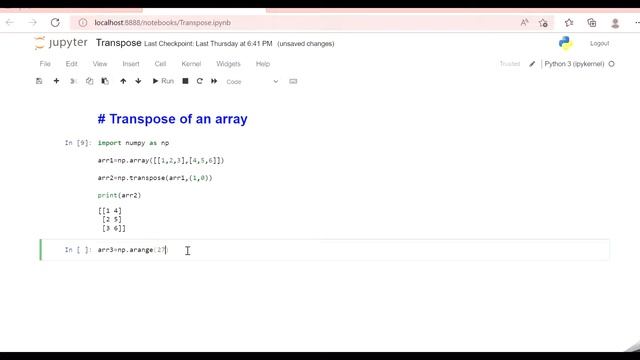Click the 'In [9]:' cell prompt
Screen dimensions: 640x360
78,143
